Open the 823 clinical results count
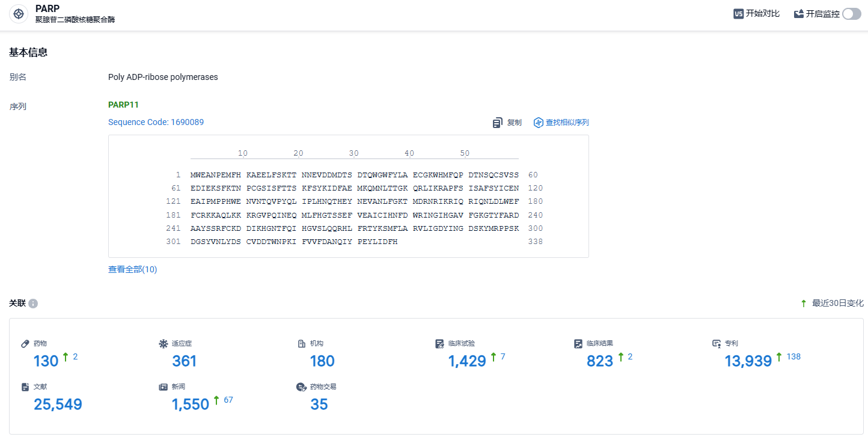Image resolution: width=868 pixels, height=437 pixels. coord(600,361)
